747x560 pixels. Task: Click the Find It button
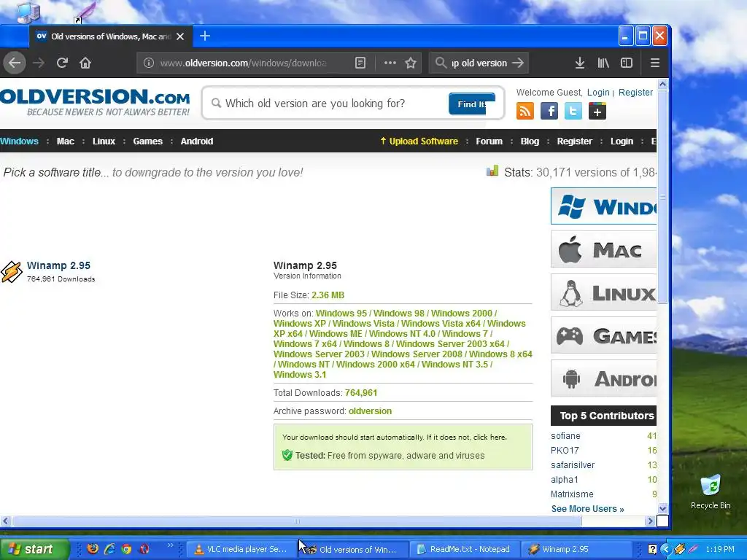tap(472, 104)
